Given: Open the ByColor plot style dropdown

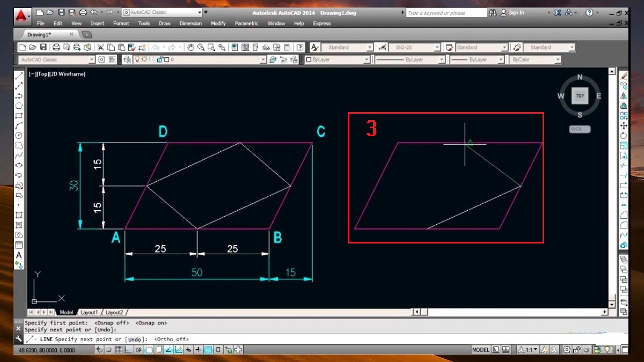Looking at the screenshot, I should click(558, 60).
